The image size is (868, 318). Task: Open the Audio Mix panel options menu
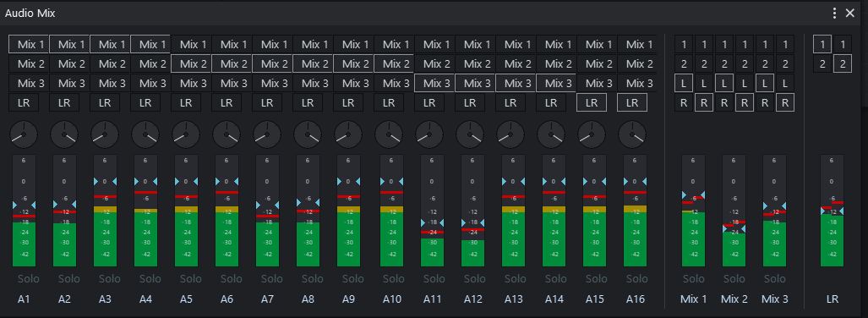tap(834, 14)
